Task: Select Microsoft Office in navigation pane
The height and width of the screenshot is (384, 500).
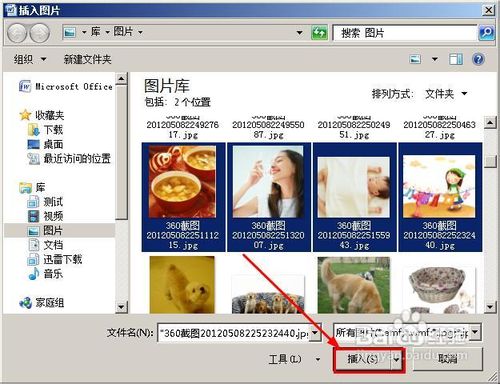Action: (x=66, y=87)
